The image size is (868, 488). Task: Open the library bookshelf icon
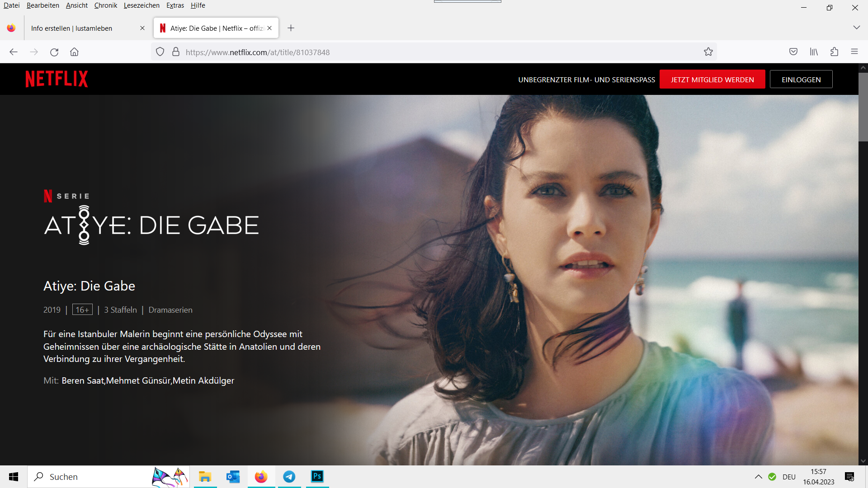pyautogui.click(x=814, y=52)
